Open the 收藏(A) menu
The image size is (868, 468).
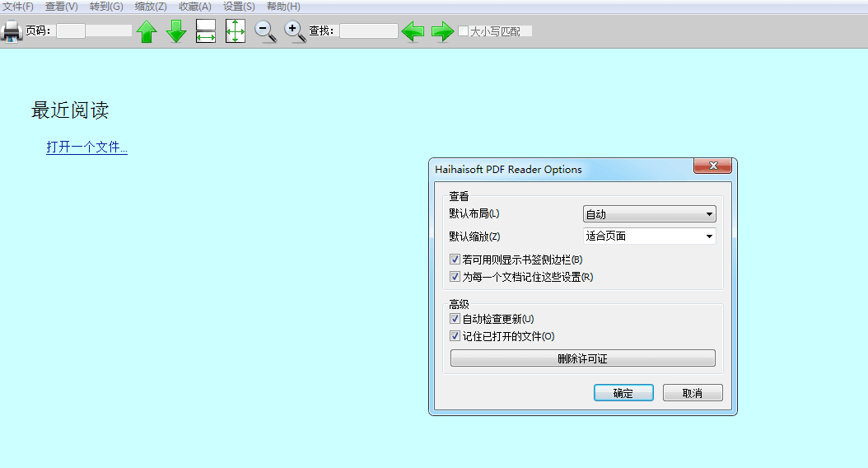(195, 7)
